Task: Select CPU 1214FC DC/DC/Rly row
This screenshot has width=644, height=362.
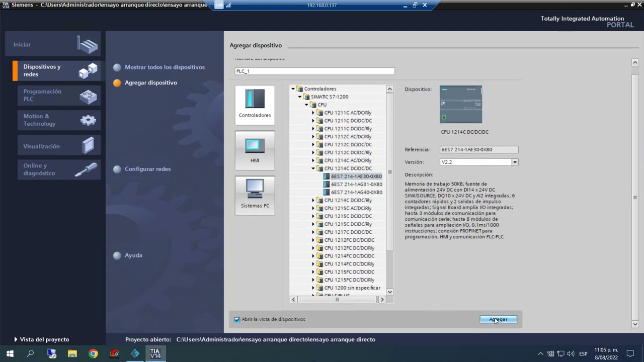Action: [349, 264]
